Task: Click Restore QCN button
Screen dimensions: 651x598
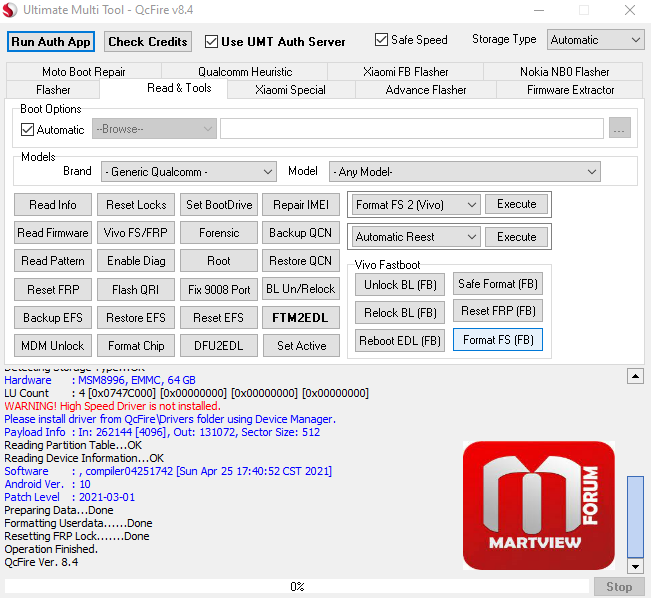Action: pos(301,261)
